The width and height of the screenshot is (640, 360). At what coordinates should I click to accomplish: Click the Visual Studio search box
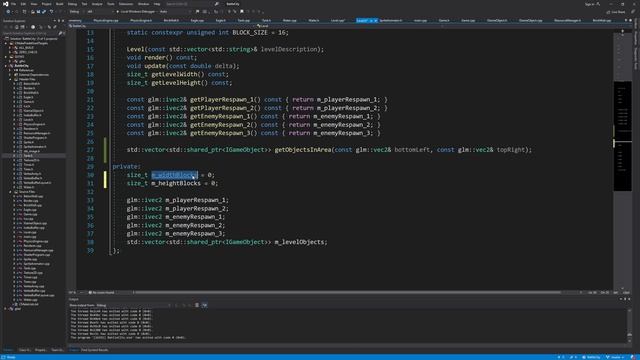click(x=192, y=4)
